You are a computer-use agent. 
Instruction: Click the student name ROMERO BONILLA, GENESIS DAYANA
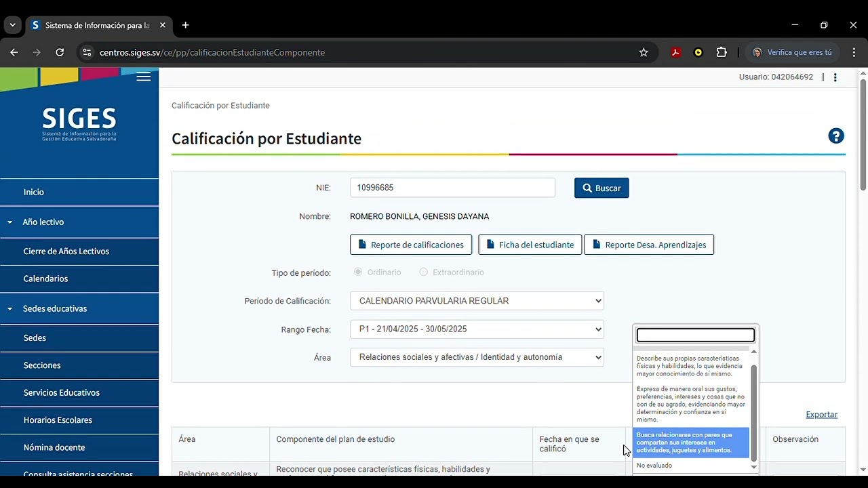coord(419,216)
